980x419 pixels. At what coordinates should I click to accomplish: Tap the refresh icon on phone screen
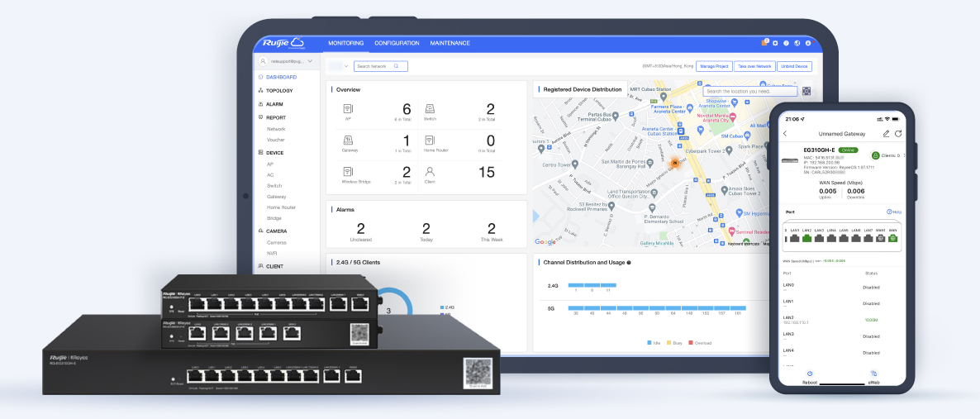898,133
